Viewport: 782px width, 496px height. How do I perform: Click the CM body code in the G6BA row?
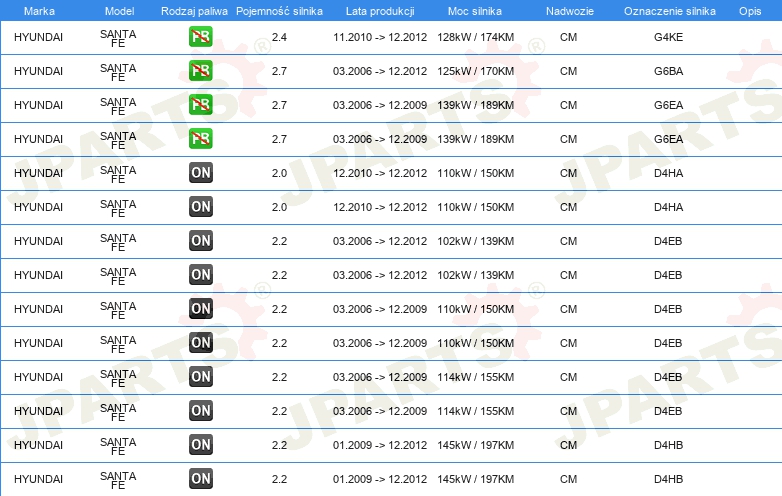(568, 71)
